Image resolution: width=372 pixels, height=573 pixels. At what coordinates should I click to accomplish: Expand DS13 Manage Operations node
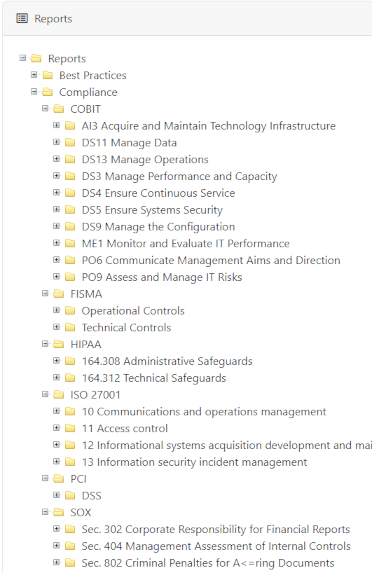(56, 159)
